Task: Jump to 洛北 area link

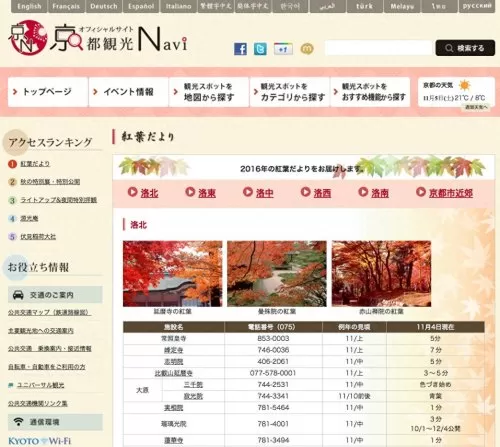Action: [149, 193]
